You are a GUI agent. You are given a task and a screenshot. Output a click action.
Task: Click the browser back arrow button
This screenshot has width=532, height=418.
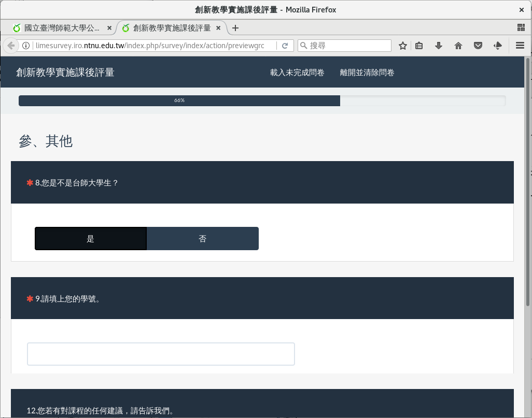pyautogui.click(x=11, y=46)
